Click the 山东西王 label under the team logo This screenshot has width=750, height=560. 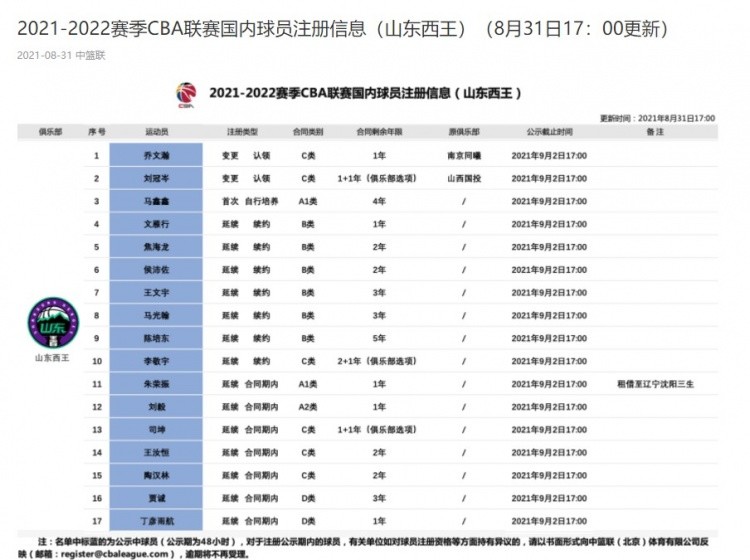click(x=52, y=358)
